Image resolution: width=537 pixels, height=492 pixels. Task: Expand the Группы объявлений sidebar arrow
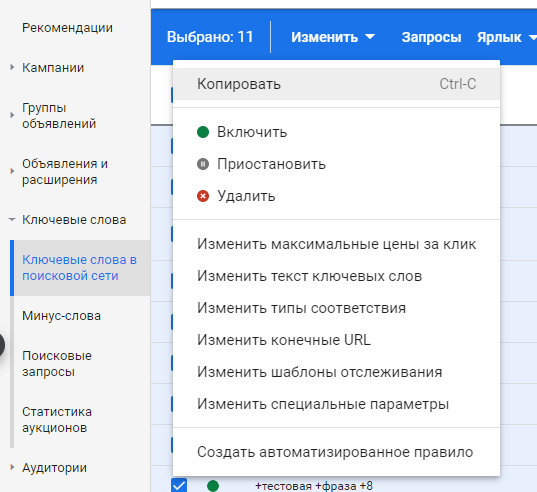click(x=12, y=115)
